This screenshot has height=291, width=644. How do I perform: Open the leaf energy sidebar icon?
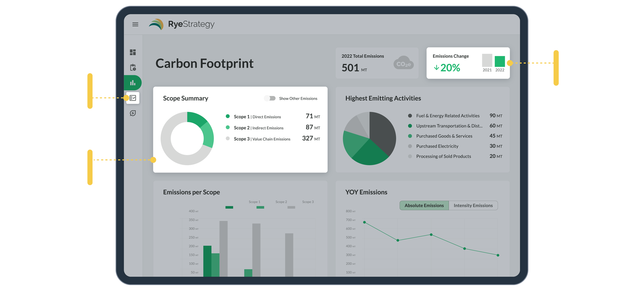[133, 113]
